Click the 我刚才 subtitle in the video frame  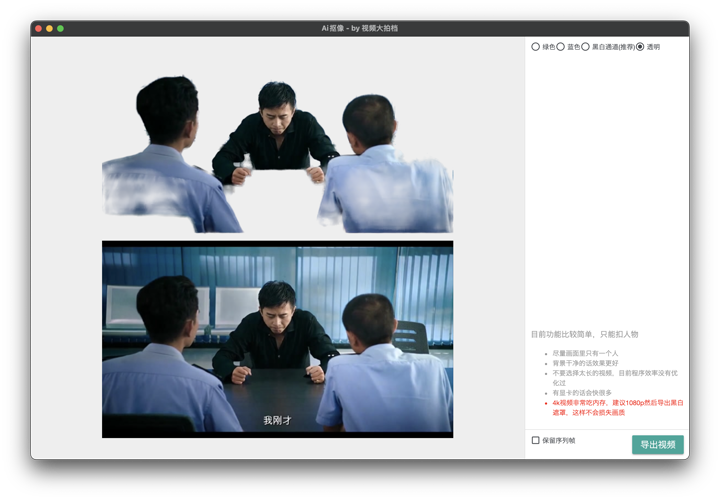pyautogui.click(x=277, y=420)
